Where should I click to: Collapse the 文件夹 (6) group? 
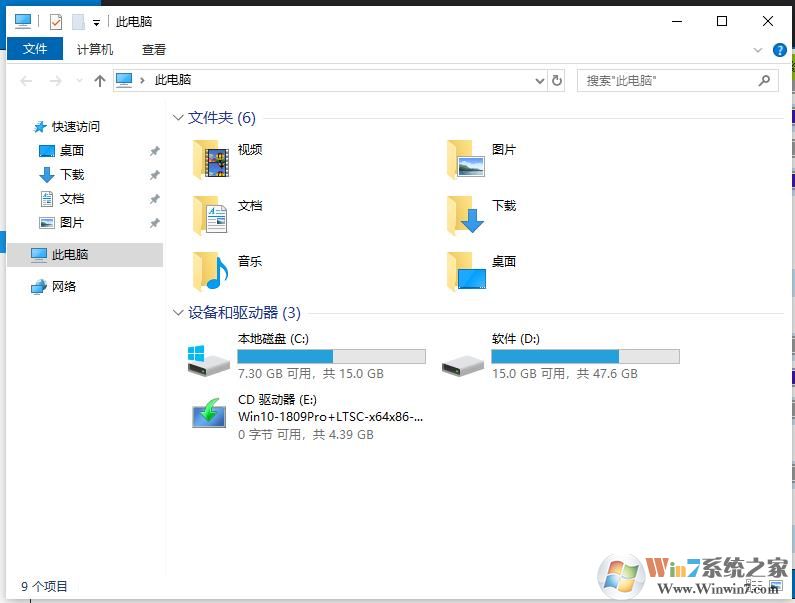point(178,118)
